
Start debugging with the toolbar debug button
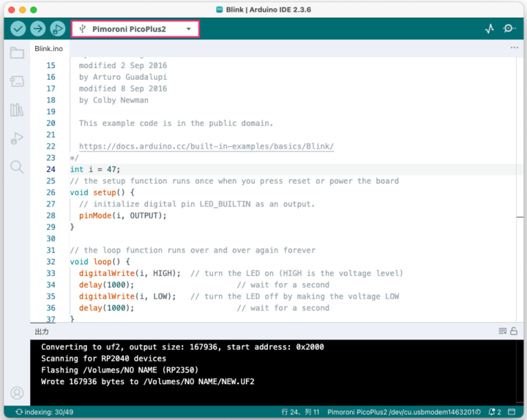[57, 29]
